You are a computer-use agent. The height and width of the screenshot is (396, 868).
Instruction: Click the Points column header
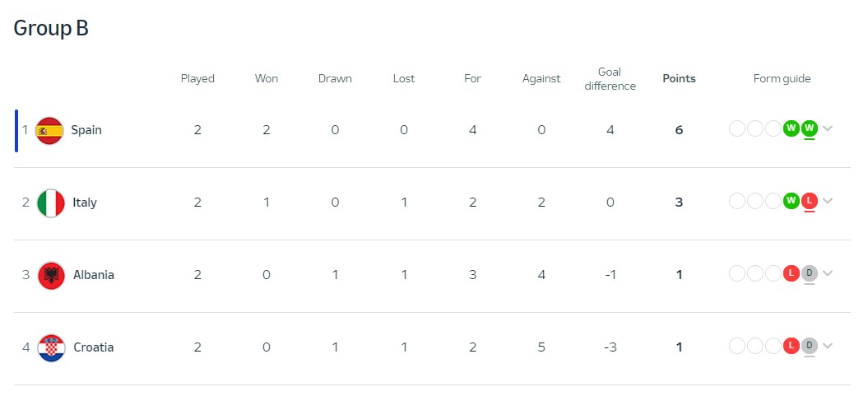680,79
